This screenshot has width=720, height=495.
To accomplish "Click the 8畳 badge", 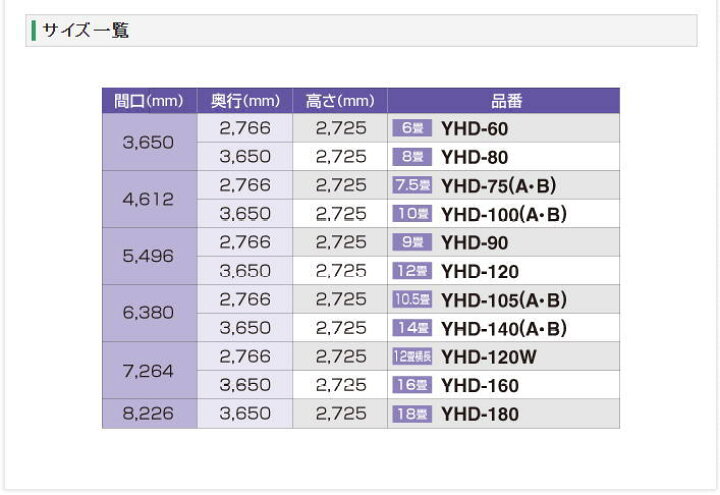I will pyautogui.click(x=412, y=157).
